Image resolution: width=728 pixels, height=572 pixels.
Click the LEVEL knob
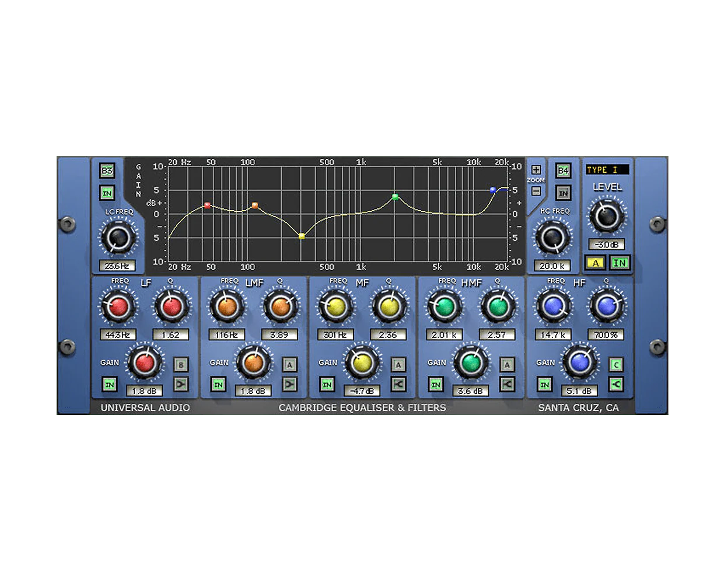coord(607,217)
